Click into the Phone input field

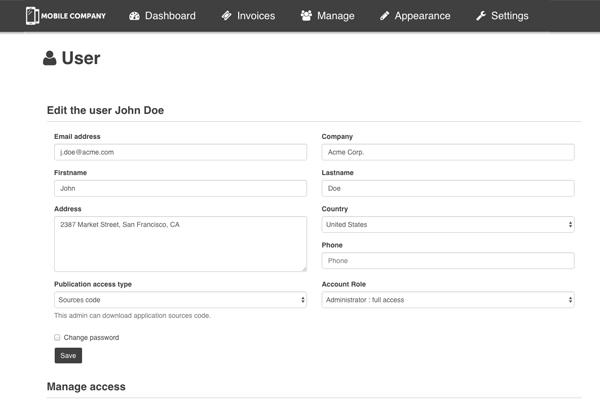(447, 261)
